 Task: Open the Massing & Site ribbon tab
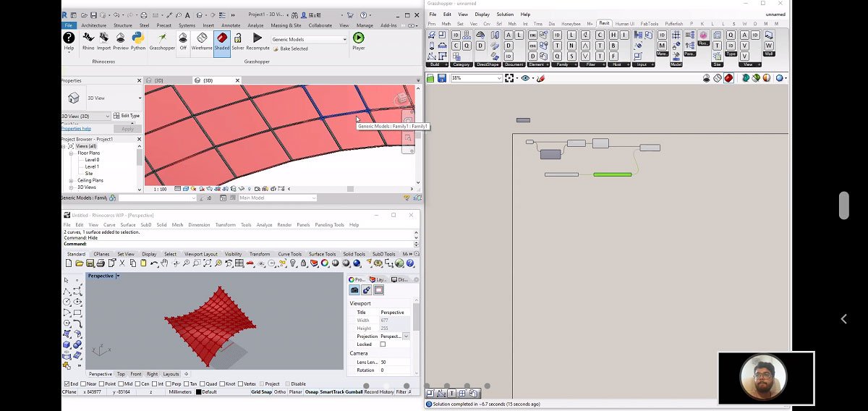286,25
